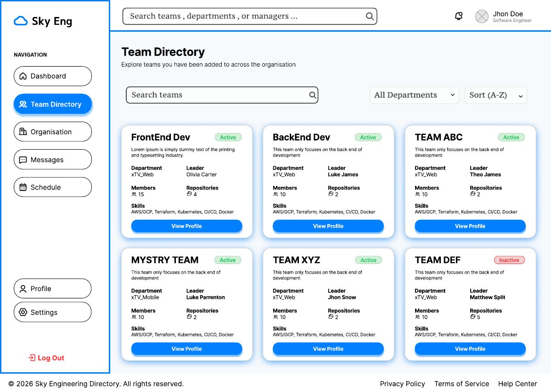Click the Organisation building icon
This screenshot has width=551, height=392.
coord(23,132)
